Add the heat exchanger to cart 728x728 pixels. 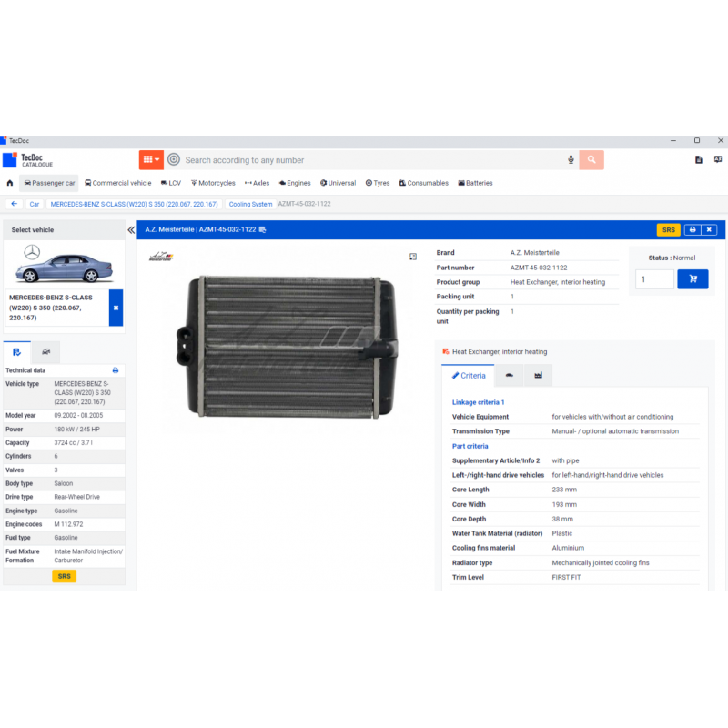click(x=693, y=279)
